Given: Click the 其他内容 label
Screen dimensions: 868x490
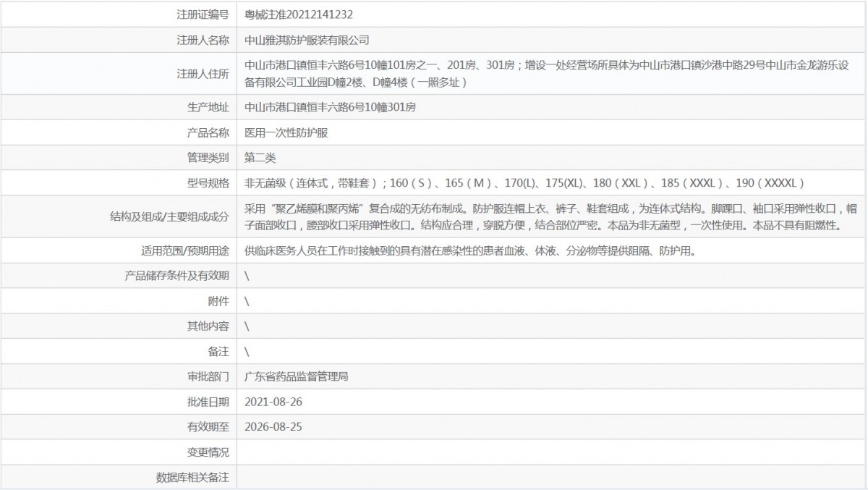Looking at the screenshot, I should pyautogui.click(x=208, y=326).
